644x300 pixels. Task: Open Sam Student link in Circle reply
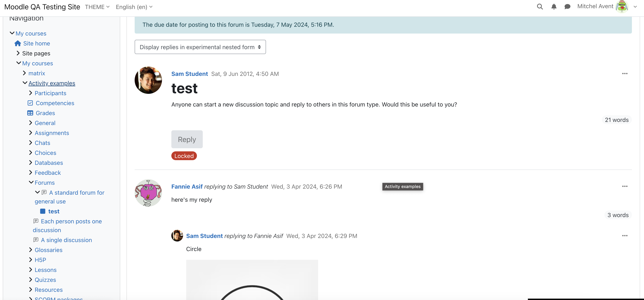coord(204,236)
